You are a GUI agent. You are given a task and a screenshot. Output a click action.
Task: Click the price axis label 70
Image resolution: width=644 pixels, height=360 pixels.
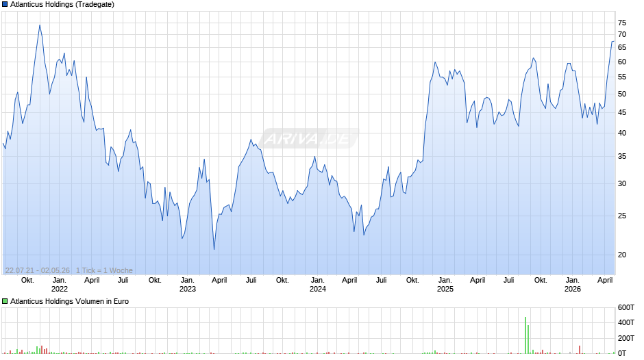622,34
